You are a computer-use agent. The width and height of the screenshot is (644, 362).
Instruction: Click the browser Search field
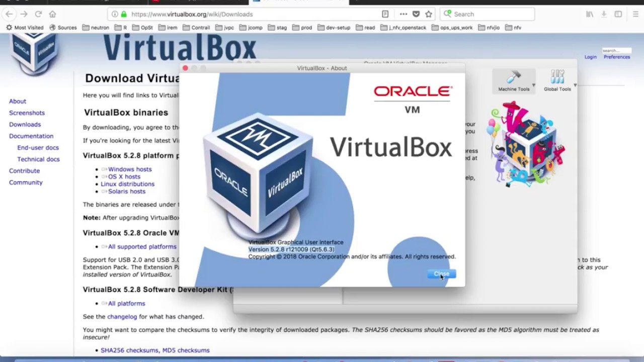(487, 14)
